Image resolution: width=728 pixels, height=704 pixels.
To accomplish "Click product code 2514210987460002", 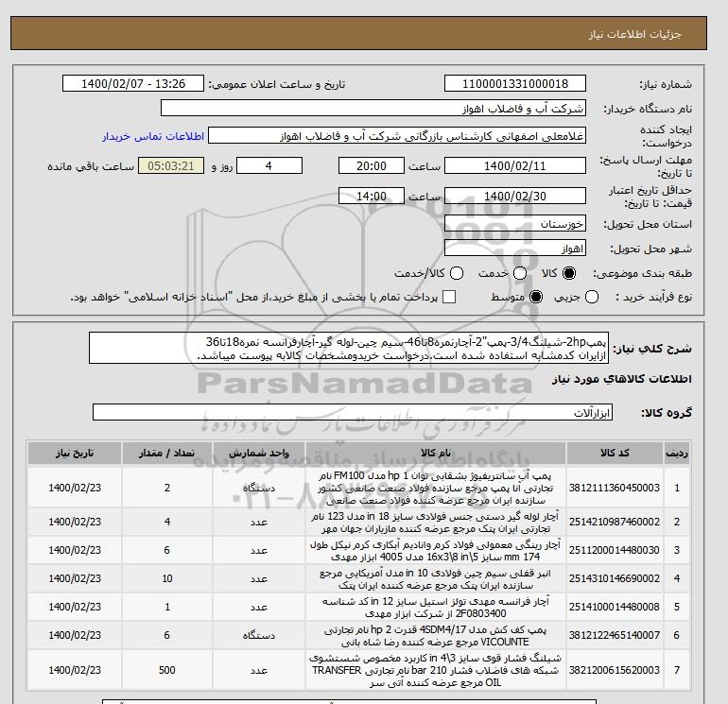I will [615, 522].
